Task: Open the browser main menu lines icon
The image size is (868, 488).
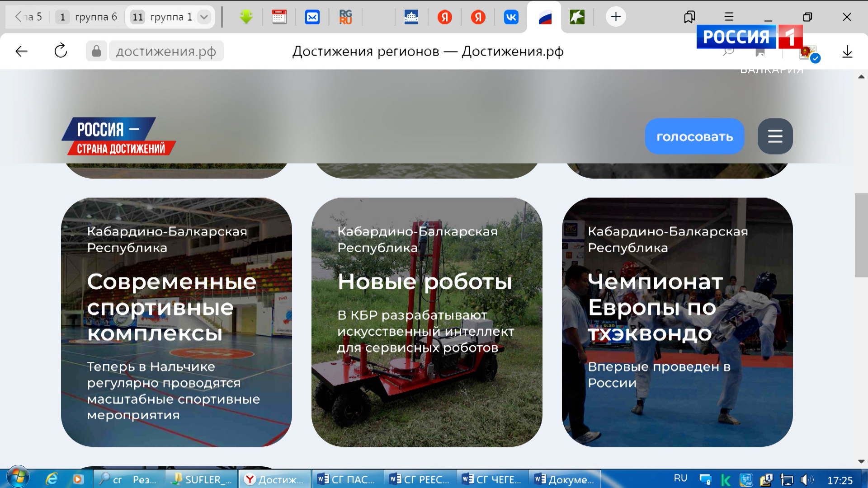Action: [x=729, y=17]
